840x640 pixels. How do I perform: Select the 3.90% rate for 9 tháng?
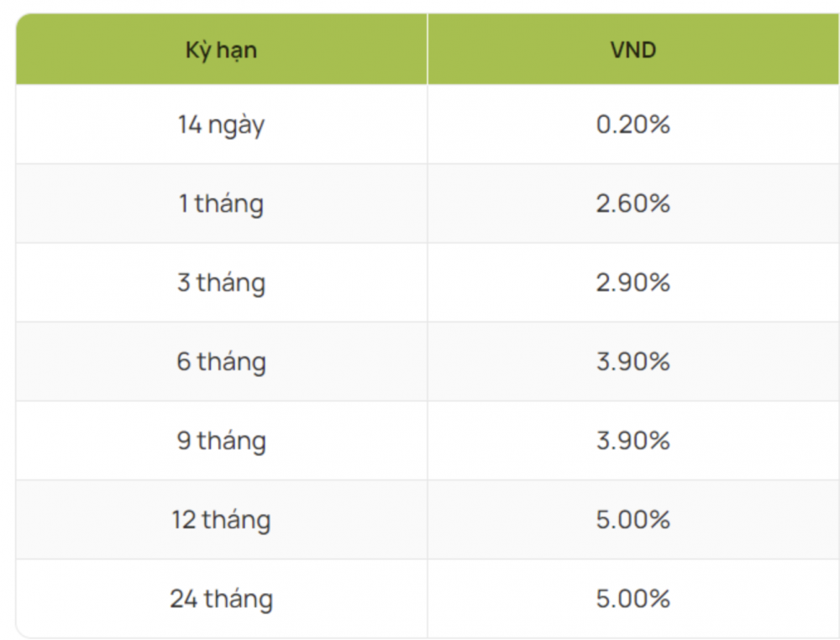[x=633, y=441]
